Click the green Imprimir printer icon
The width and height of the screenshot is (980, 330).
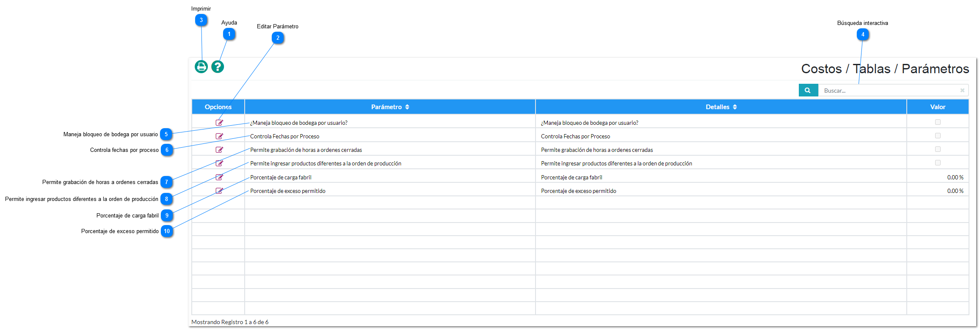pyautogui.click(x=201, y=67)
